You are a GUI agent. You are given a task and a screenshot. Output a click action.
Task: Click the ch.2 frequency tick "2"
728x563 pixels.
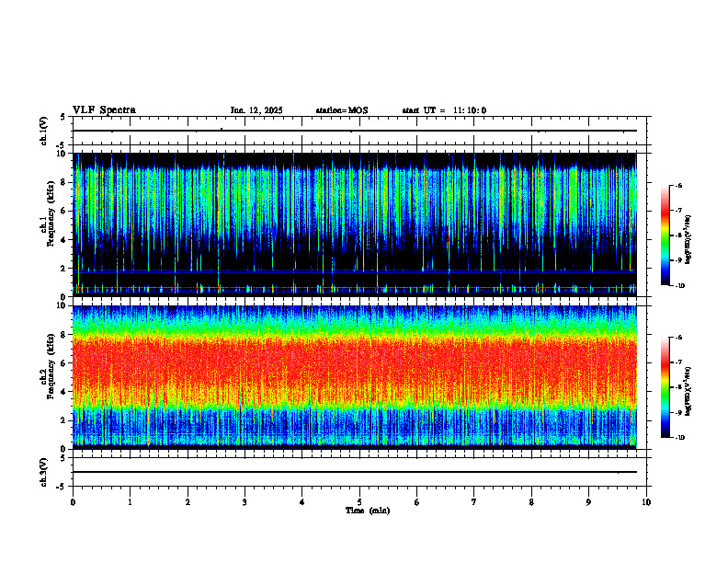click(x=64, y=420)
